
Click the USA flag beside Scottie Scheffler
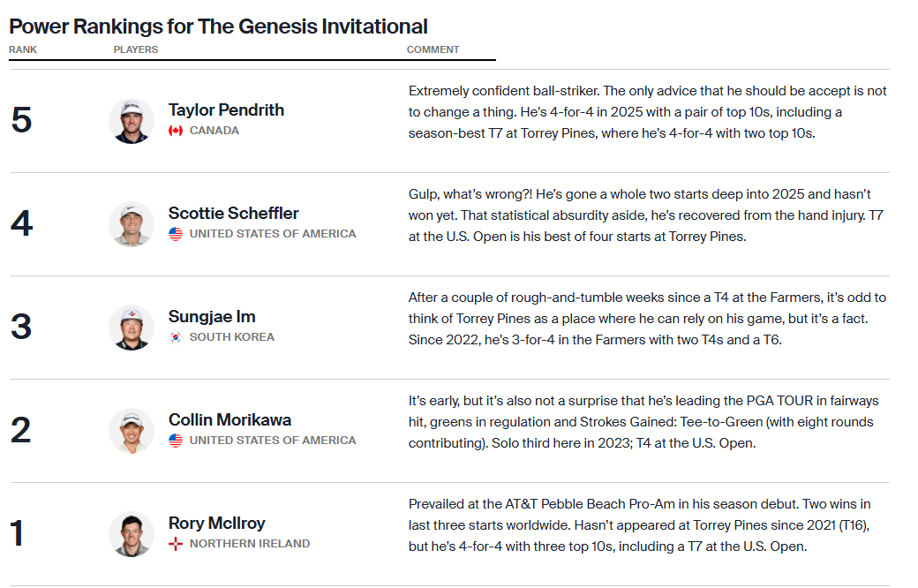coord(176,234)
